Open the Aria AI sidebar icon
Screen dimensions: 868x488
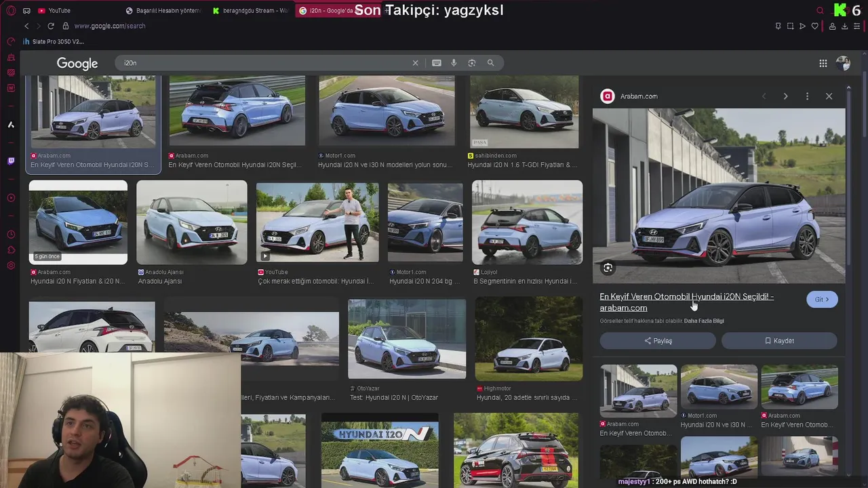(11, 125)
